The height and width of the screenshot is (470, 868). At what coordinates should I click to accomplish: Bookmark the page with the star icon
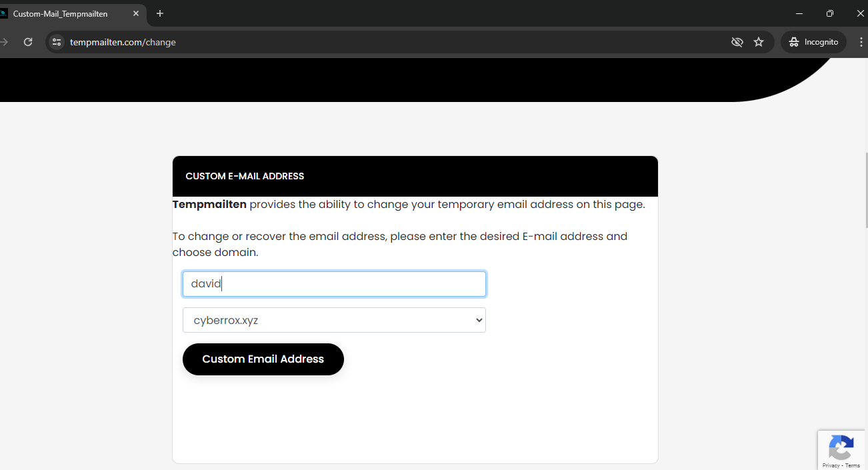click(x=759, y=41)
